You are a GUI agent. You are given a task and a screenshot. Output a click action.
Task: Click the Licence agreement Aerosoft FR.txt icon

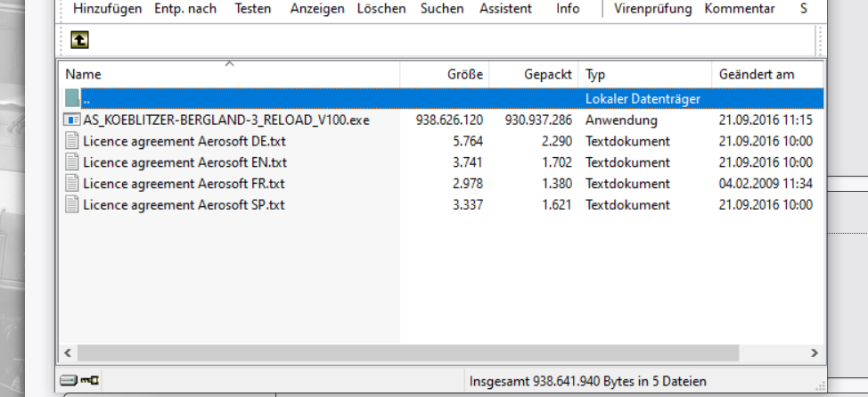click(72, 184)
